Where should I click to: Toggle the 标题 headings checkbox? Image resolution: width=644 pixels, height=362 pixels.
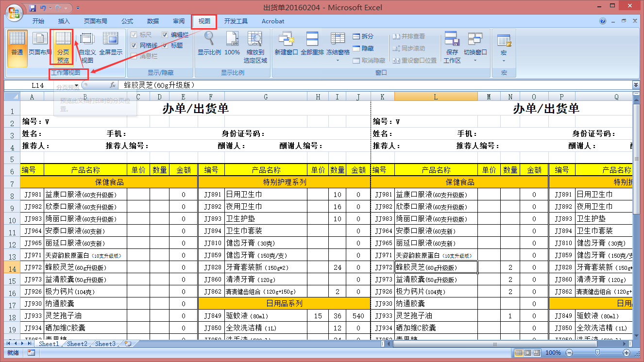point(165,46)
